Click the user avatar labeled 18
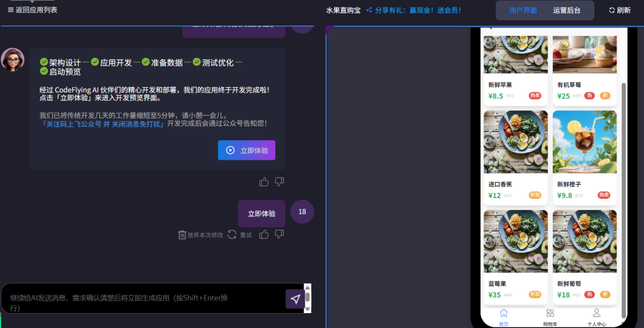644x328 pixels. pyautogui.click(x=302, y=212)
